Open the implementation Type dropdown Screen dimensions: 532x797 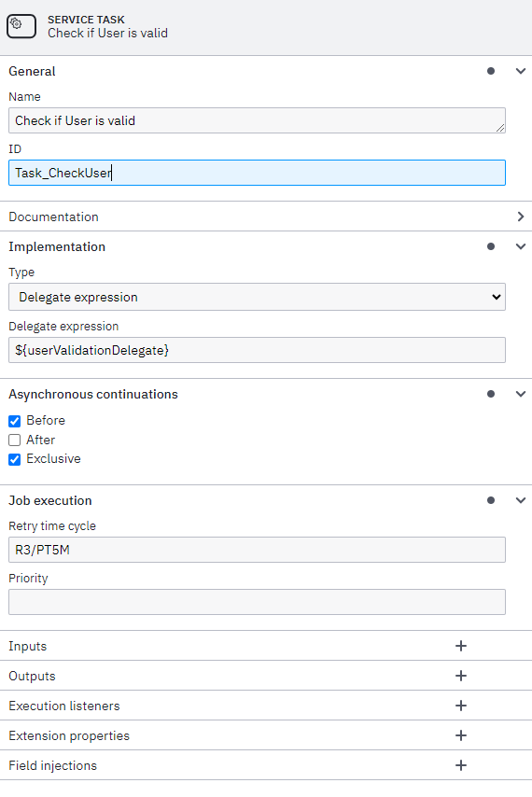coord(257,297)
